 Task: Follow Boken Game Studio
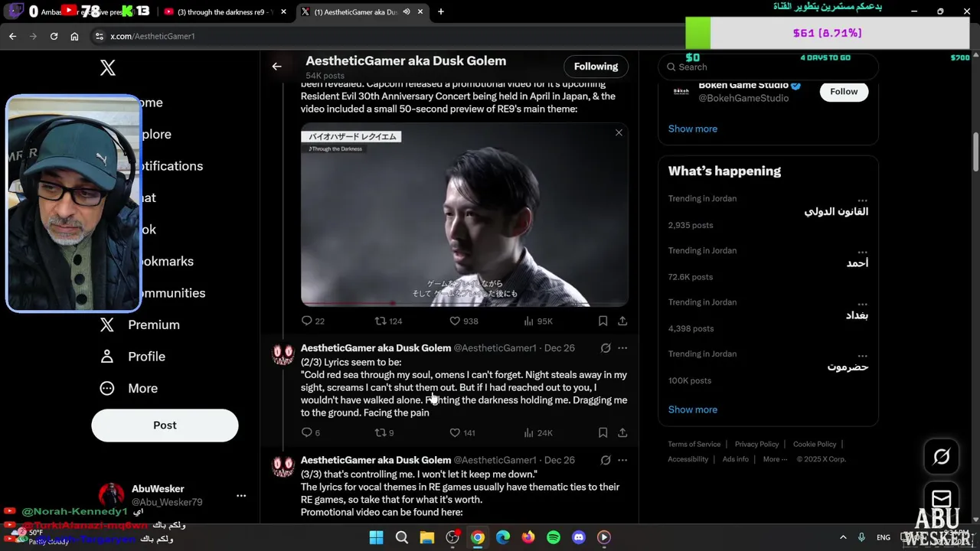[x=844, y=91]
